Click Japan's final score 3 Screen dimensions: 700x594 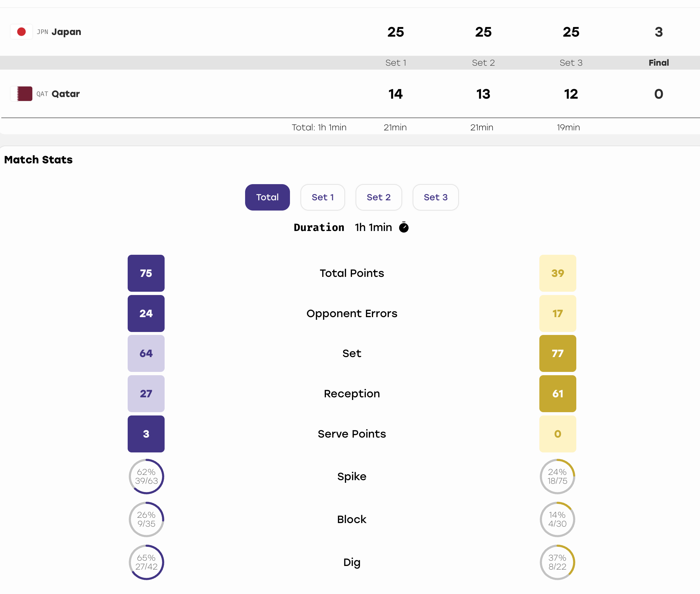[x=659, y=32]
